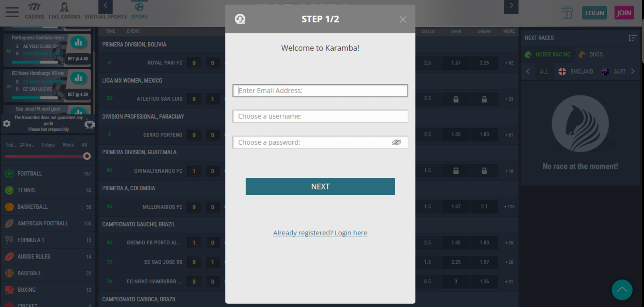The height and width of the screenshot is (307, 644).
Task: Select the Casino section icon
Action: (34, 7)
